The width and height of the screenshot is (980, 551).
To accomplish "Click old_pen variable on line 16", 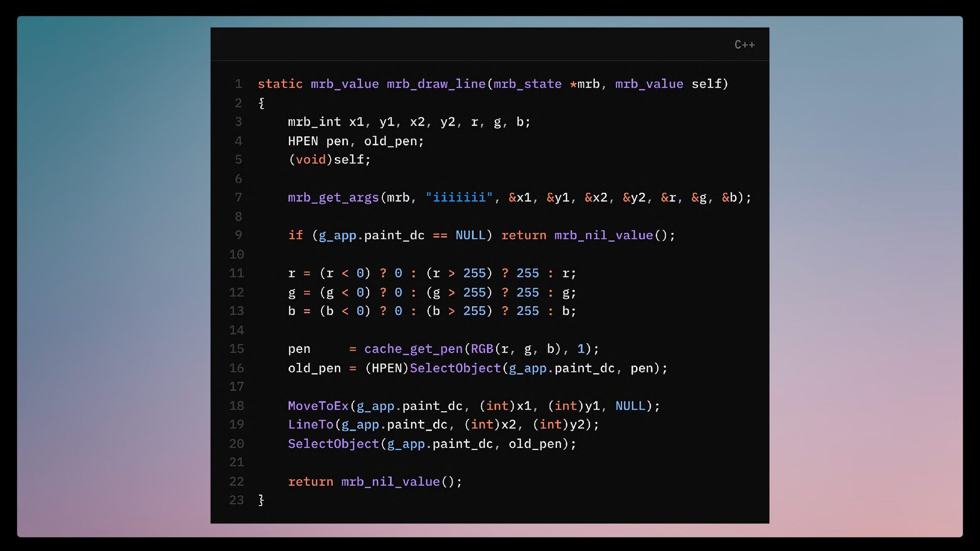I will (x=314, y=368).
